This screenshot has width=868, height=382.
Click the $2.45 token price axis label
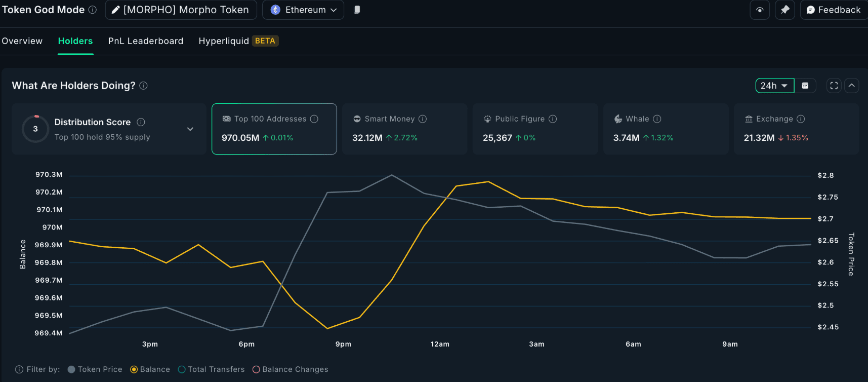(828, 327)
